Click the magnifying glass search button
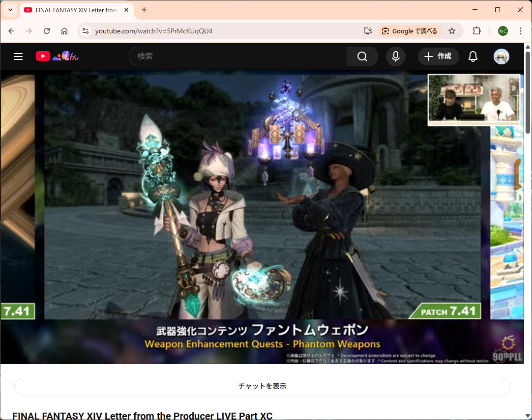The image size is (532, 420). pyautogui.click(x=362, y=56)
